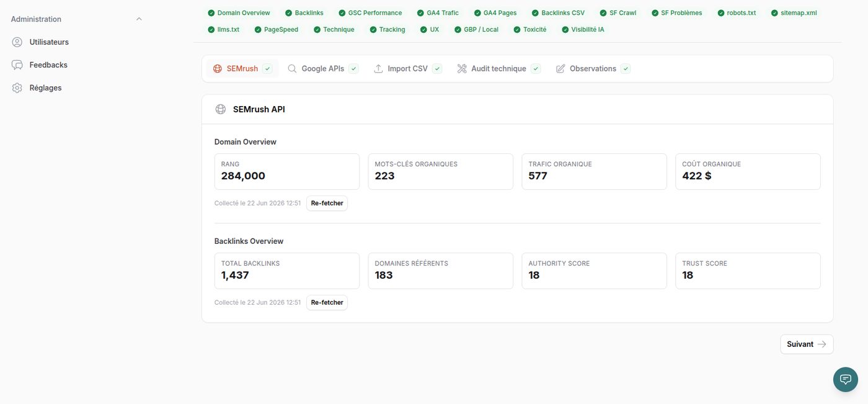The image size is (868, 404).
Task: Click the SEMrush API panel heading
Action: click(x=259, y=109)
